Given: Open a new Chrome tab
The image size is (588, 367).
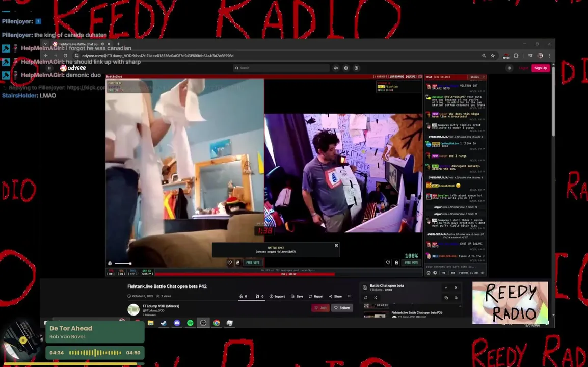Looking at the screenshot, I should [119, 44].
